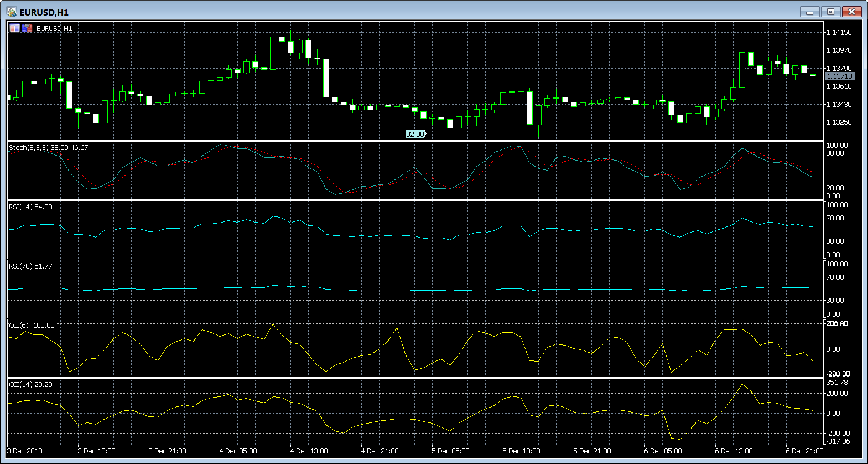Screen dimensions: 868x464
Task: Click the 1.13790 price scale value
Action: click(x=839, y=69)
